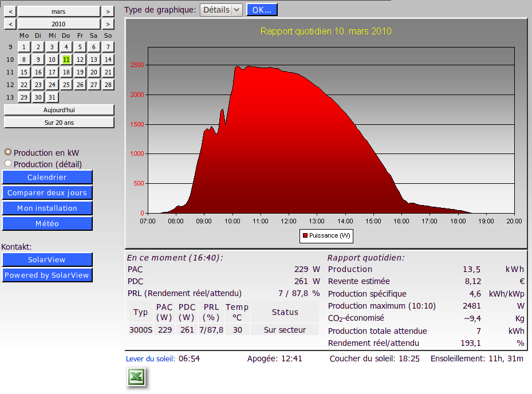This screenshot has height=394, width=532.
Task: Go to previous year arrow
Action: pos(10,24)
